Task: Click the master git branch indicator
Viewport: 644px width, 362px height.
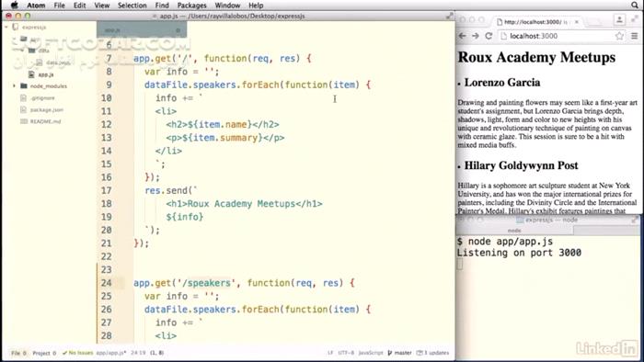Action: pyautogui.click(x=399, y=353)
